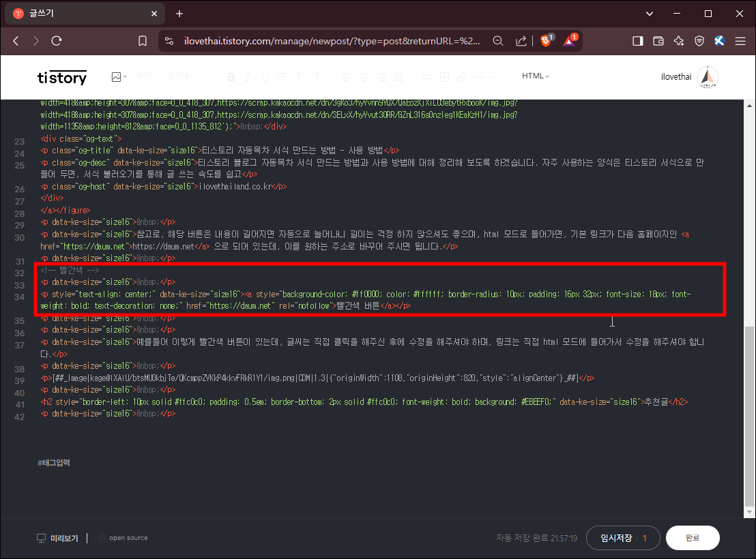Click the scrollbar up arrow
Screen dimensions: 756x559
click(x=748, y=106)
